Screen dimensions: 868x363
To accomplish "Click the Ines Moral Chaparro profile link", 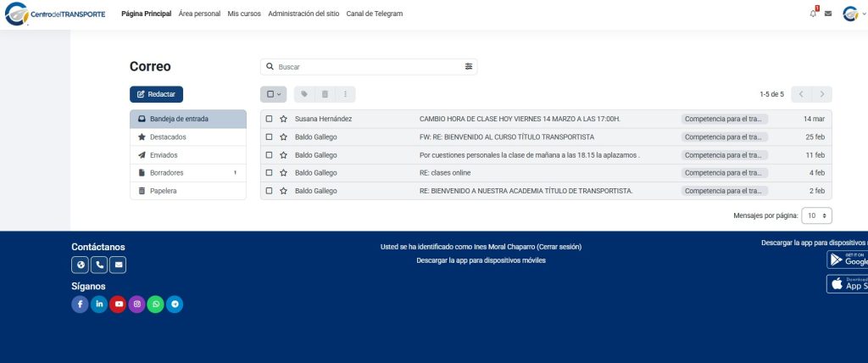I will coord(504,247).
